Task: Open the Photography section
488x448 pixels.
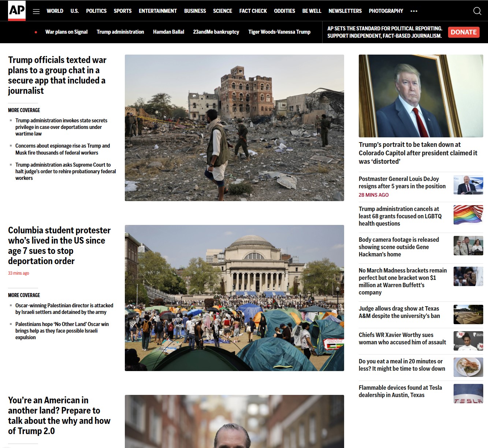Action: (x=386, y=11)
